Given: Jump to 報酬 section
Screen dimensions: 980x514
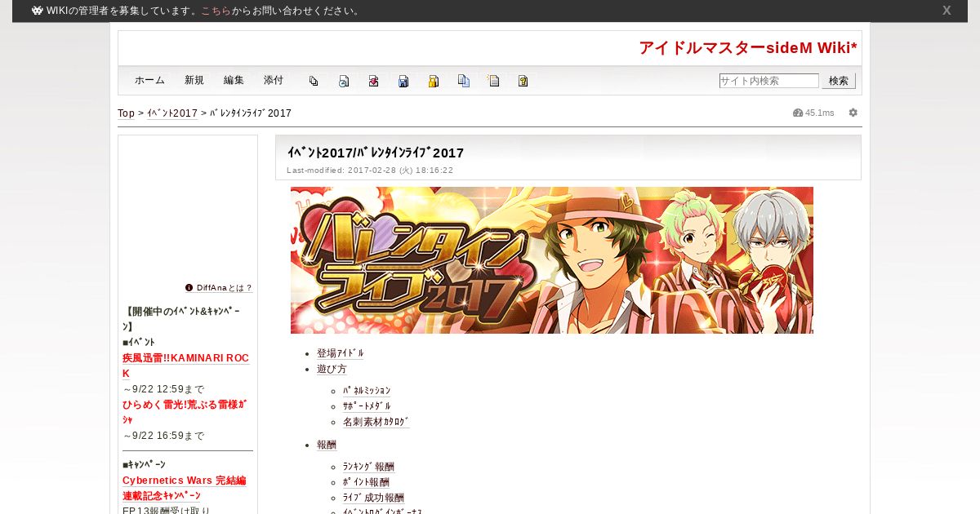Looking at the screenshot, I should [x=327, y=445].
